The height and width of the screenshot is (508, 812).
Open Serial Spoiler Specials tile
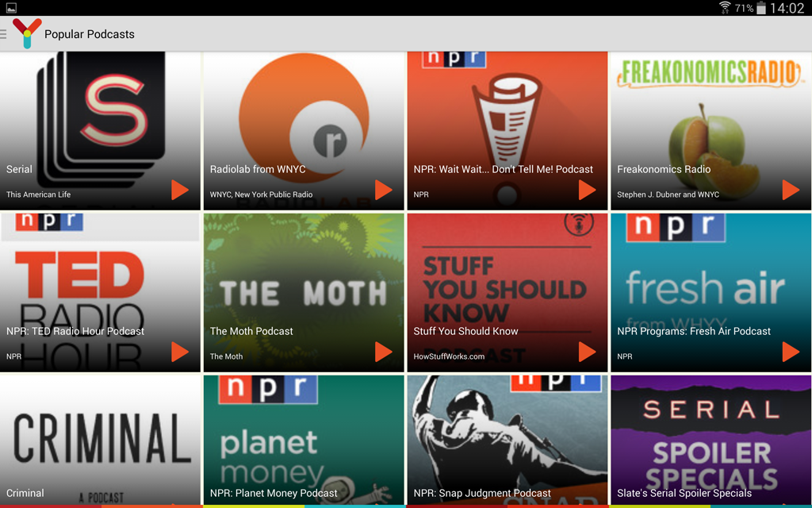(710, 440)
